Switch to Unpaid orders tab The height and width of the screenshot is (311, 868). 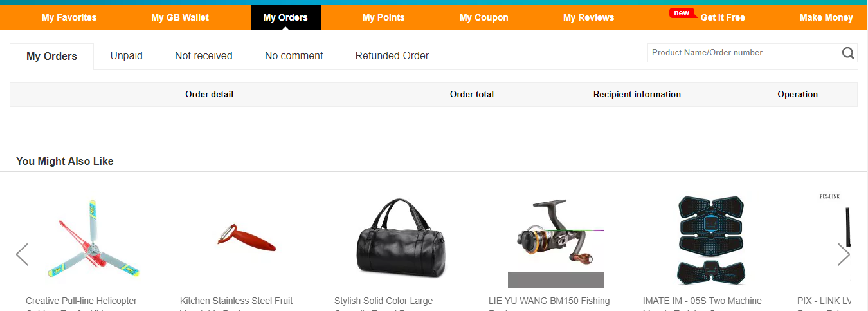click(126, 55)
